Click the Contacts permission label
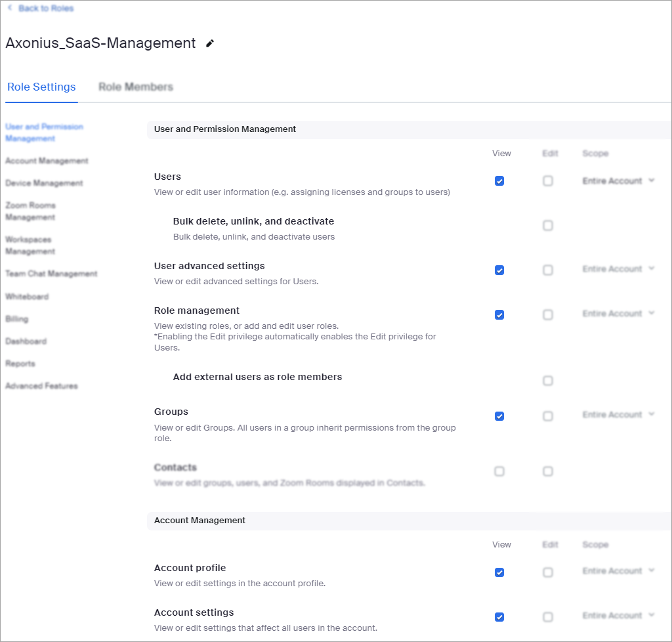The width and height of the screenshot is (672, 642). click(x=175, y=467)
